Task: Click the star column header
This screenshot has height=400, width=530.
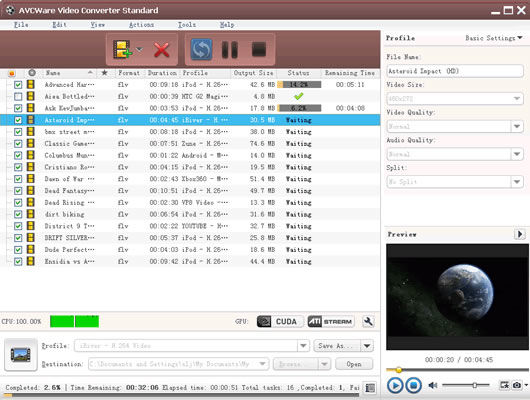Action: tap(104, 73)
